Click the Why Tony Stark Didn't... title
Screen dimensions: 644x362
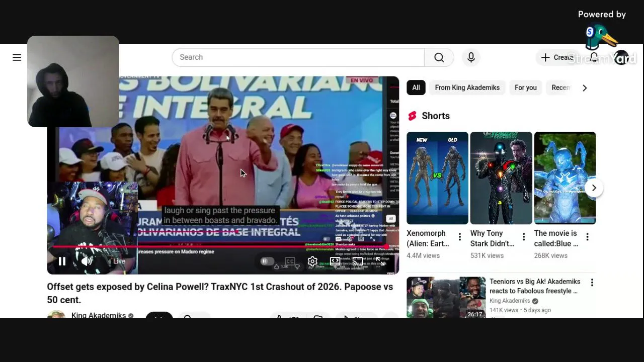tap(492, 238)
